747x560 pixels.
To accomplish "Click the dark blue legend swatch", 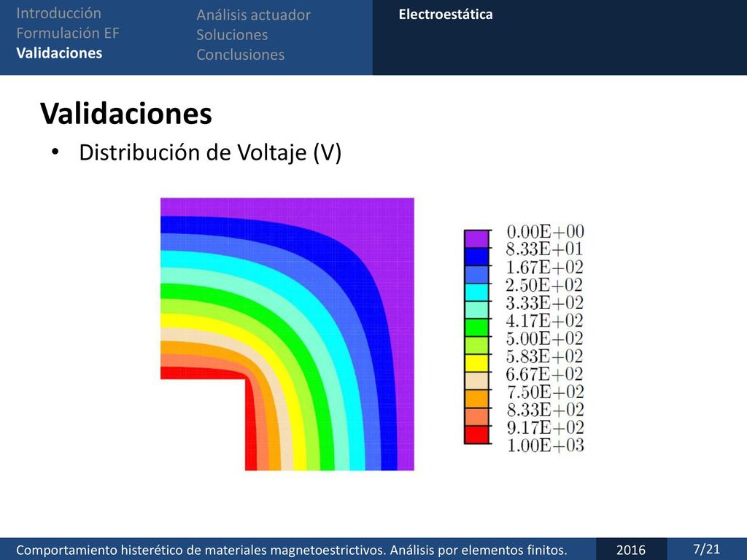I will coord(476,257).
